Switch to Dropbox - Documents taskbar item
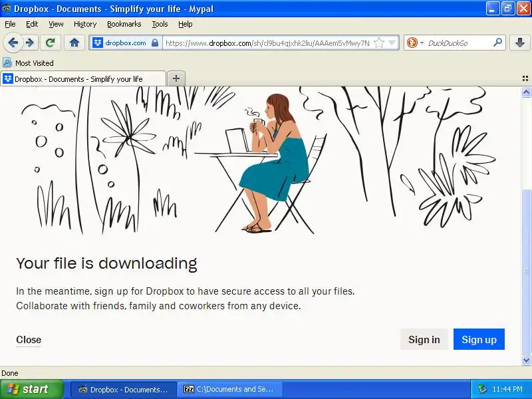Screen dimensions: 532x399 (x=124, y=389)
